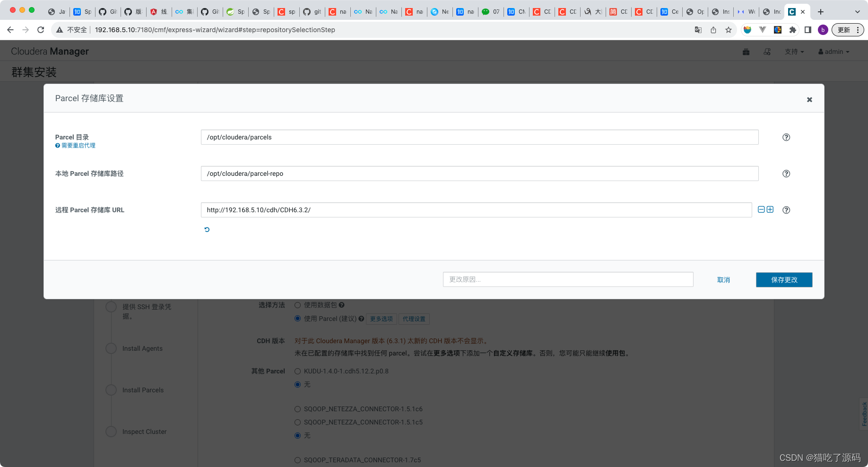Image resolution: width=868 pixels, height=467 pixels.
Task: Open the Chrome three-dot menu
Action: [x=858, y=30]
